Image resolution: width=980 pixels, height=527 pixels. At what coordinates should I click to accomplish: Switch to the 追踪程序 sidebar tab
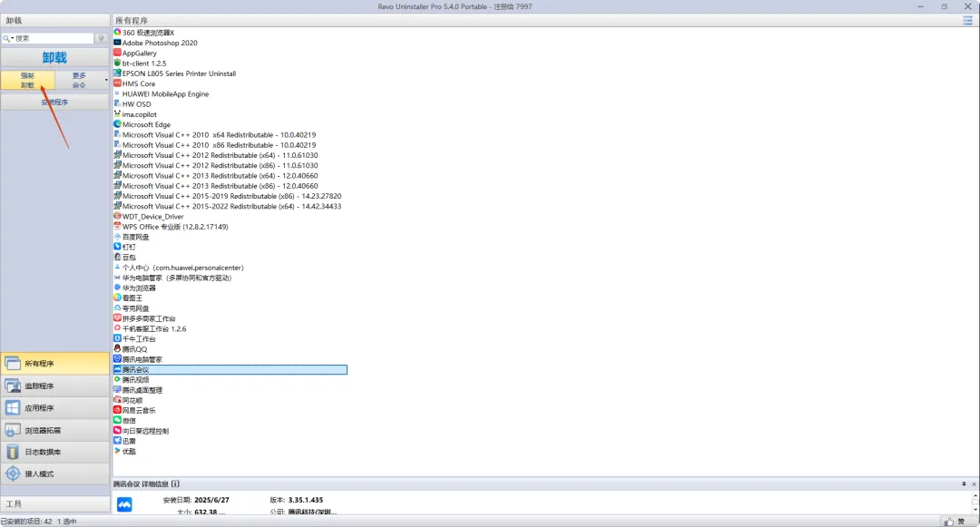coord(55,386)
